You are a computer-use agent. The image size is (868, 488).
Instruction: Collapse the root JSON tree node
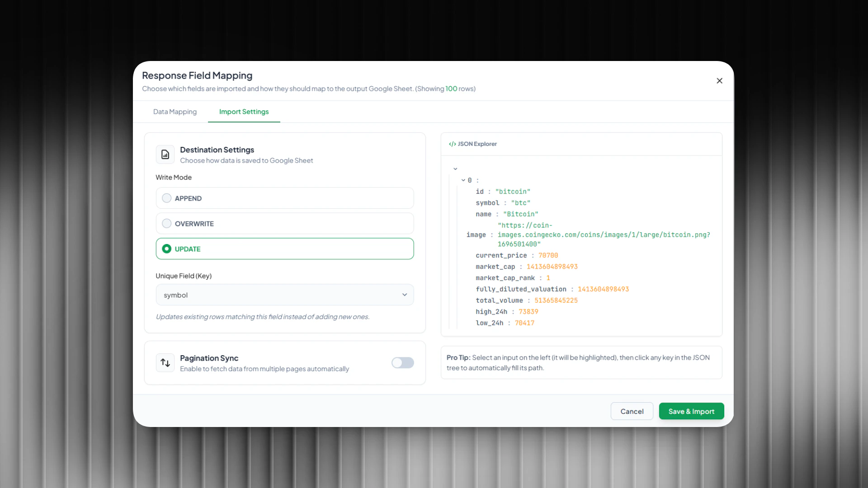click(x=455, y=168)
